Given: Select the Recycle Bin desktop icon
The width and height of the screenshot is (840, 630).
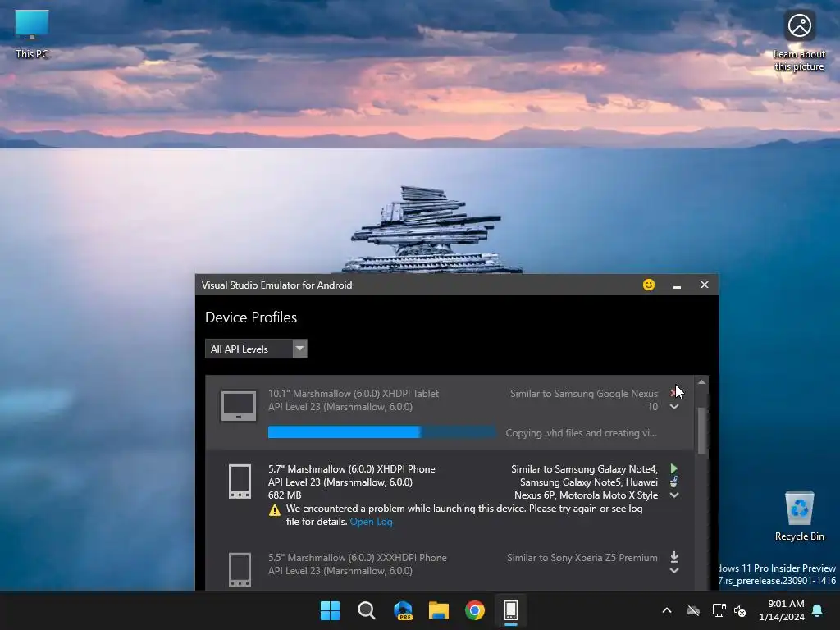Looking at the screenshot, I should coord(799,517).
